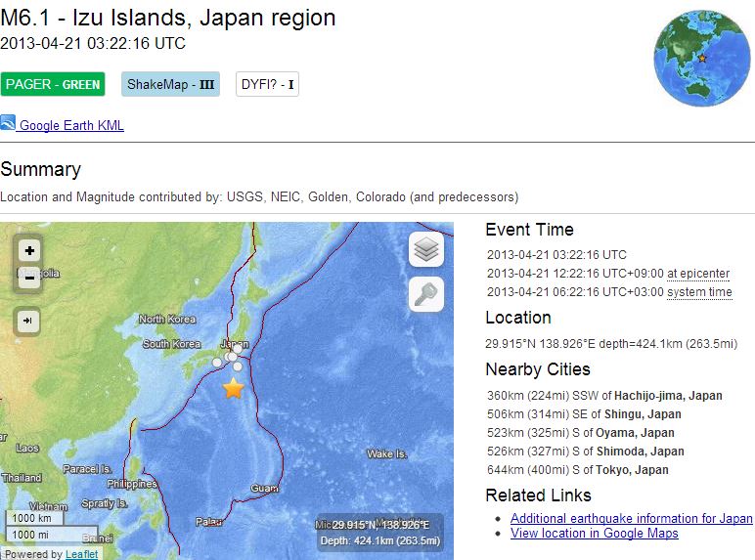The height and width of the screenshot is (560, 755).
Task: Click the 'system time' label
Action: [x=699, y=292]
